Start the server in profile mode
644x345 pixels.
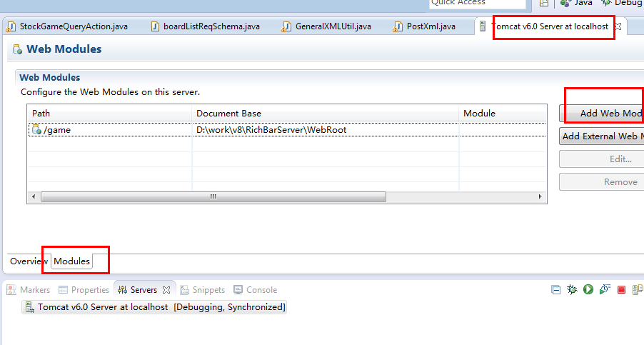605,289
